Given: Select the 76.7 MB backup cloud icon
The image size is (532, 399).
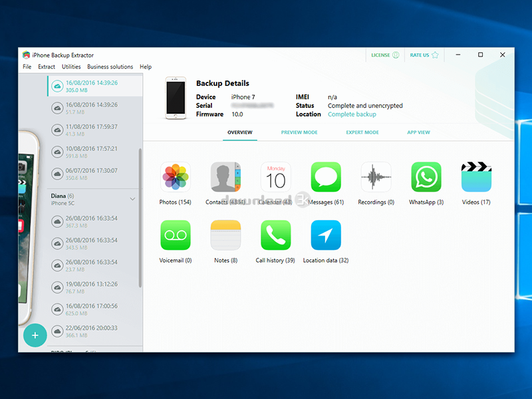Looking at the screenshot, I should click(x=57, y=287).
